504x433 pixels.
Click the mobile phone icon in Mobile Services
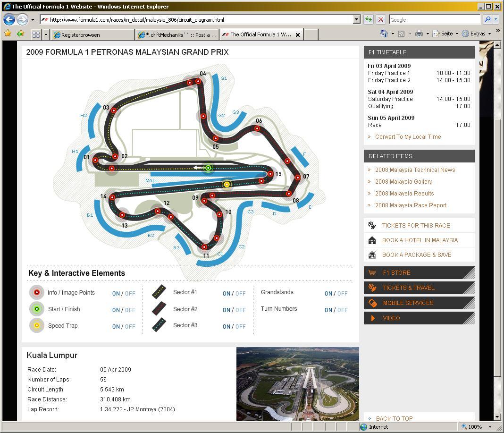pyautogui.click(x=372, y=303)
